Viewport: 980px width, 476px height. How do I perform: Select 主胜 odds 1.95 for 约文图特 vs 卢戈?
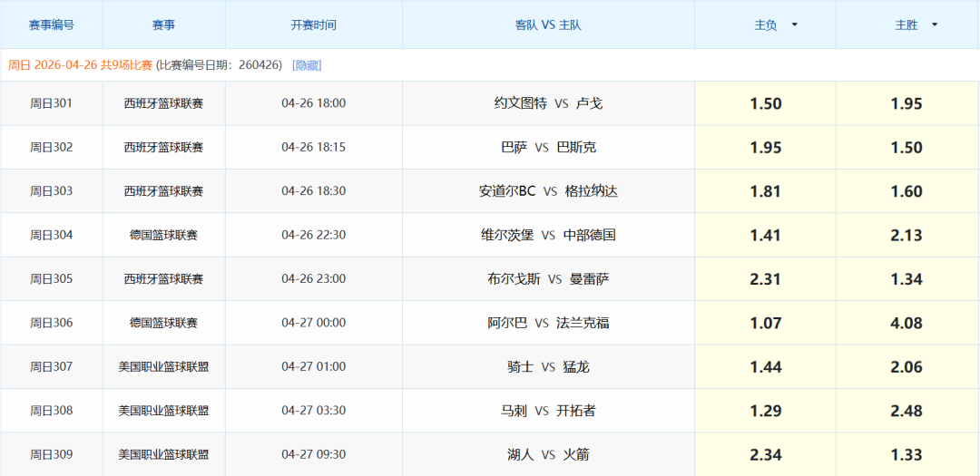[906, 103]
